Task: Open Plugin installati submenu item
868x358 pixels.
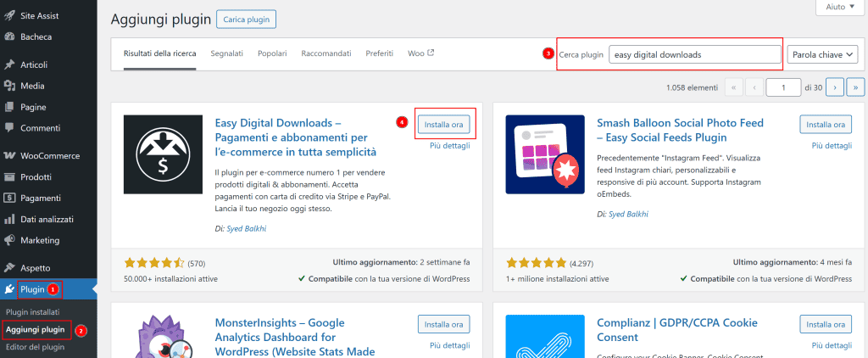Action: 33,312
